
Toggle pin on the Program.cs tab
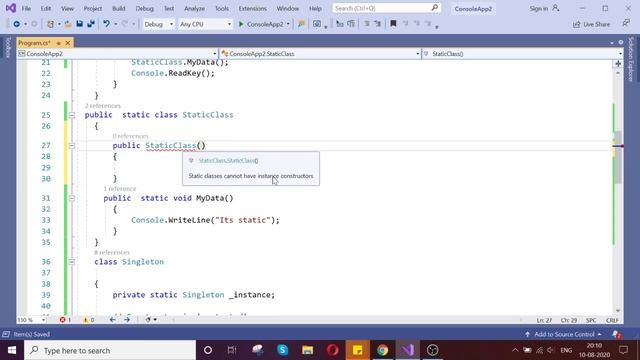[59, 43]
